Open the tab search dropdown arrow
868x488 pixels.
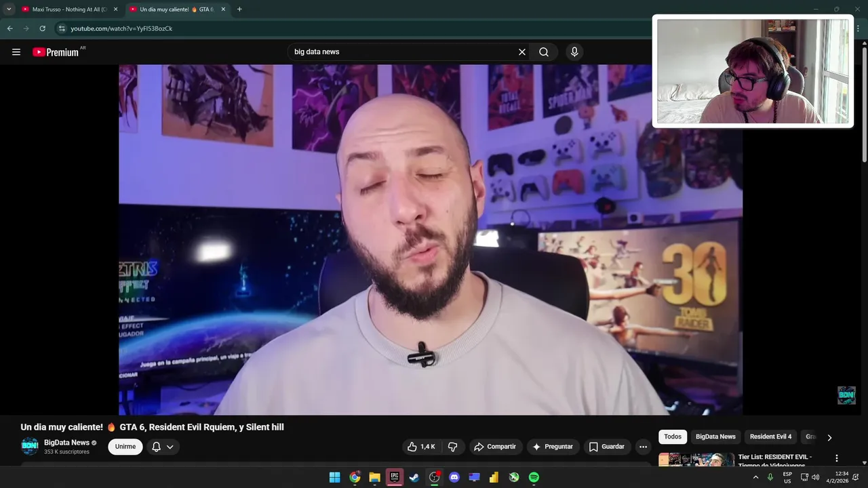(x=9, y=9)
